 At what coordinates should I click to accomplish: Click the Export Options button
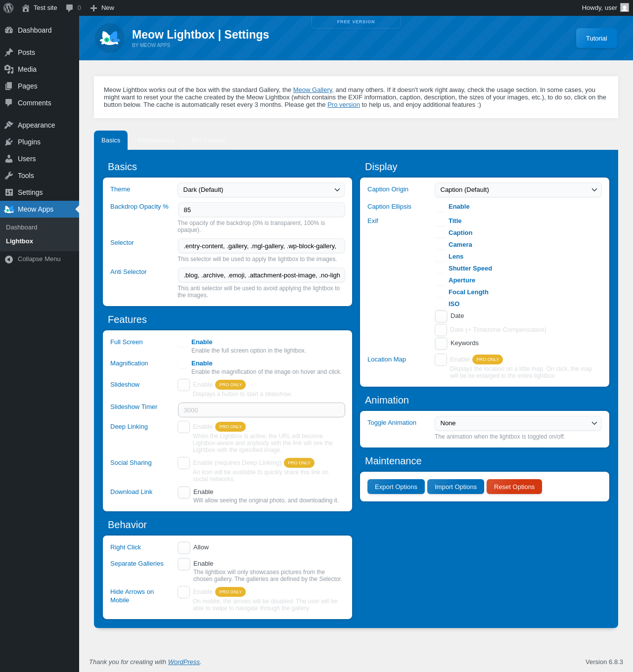pos(396,487)
